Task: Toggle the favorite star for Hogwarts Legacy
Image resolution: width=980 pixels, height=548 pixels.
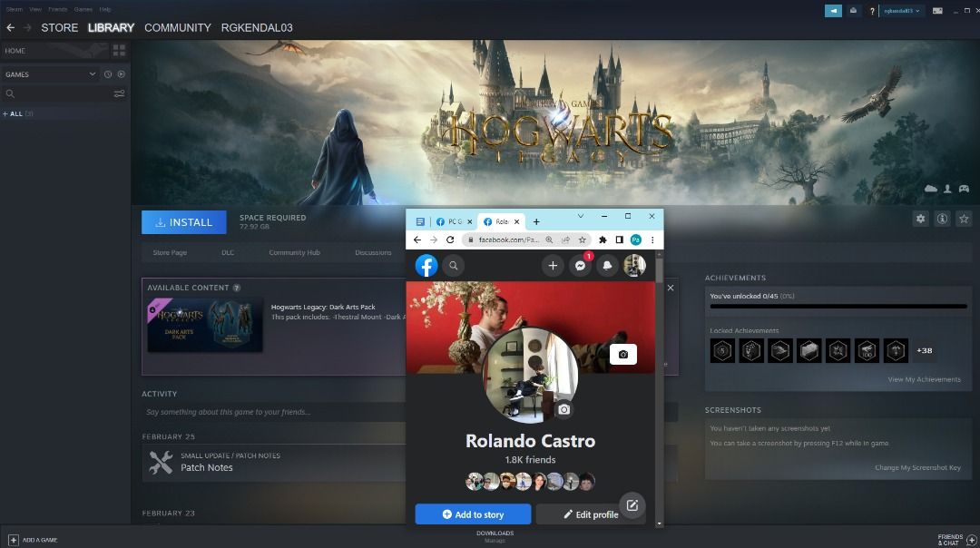Action: 964,219
